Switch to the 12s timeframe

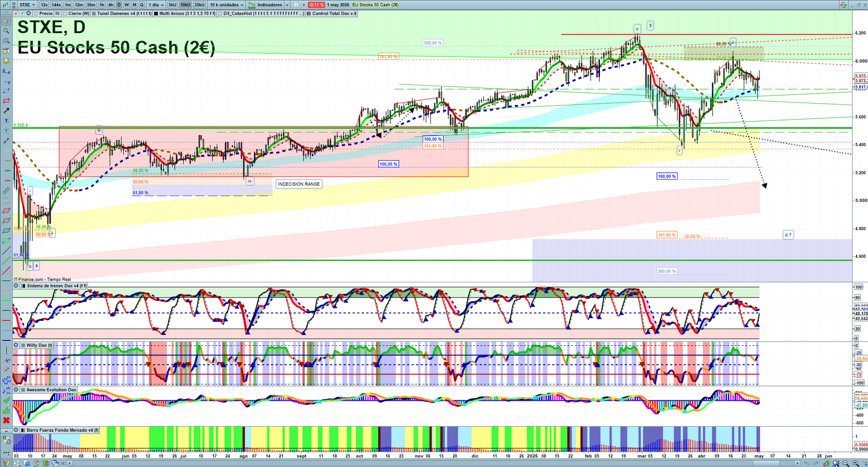click(44, 5)
